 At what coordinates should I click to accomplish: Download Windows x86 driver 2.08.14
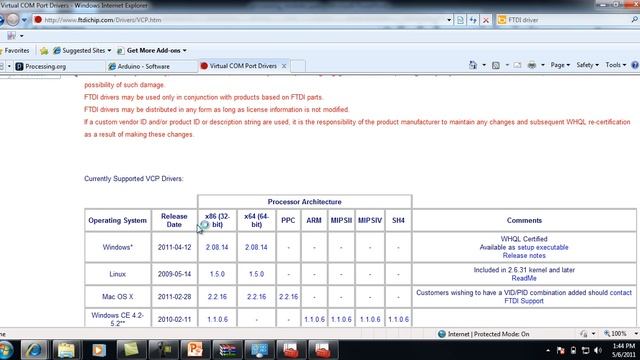(217, 247)
